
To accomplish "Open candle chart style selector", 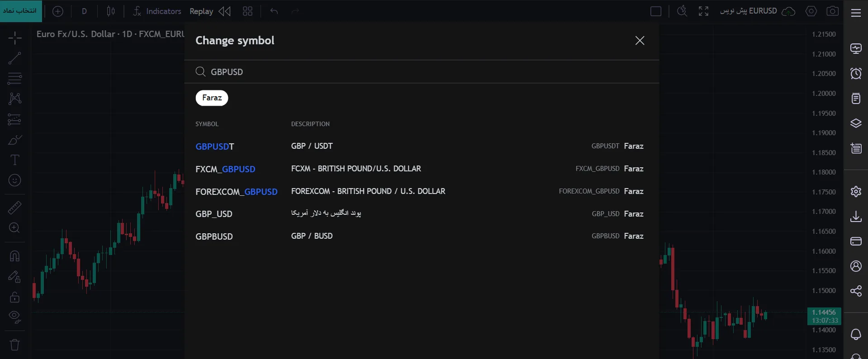I will click(x=111, y=11).
